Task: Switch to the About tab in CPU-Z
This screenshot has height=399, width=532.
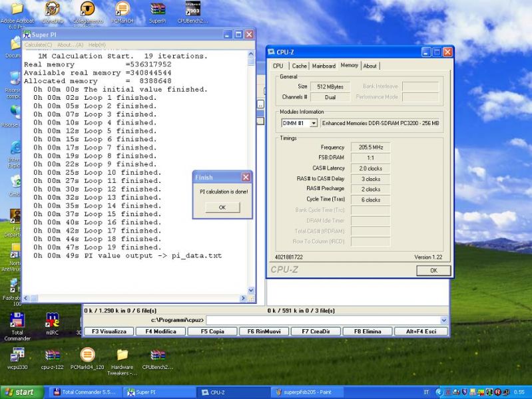Action: (x=370, y=66)
